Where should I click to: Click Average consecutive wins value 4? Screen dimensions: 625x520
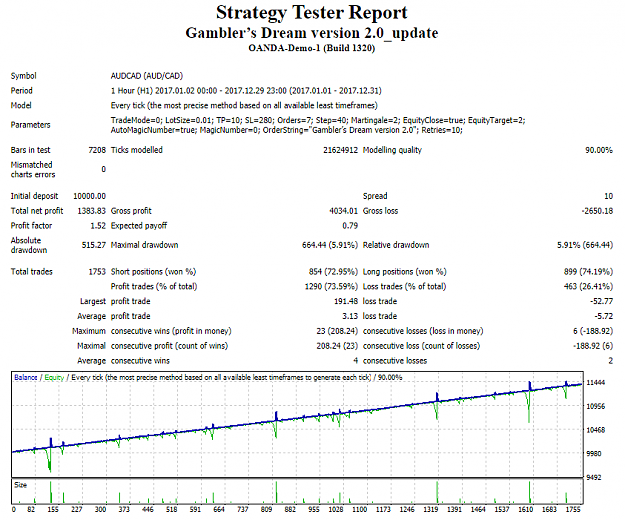click(x=355, y=361)
